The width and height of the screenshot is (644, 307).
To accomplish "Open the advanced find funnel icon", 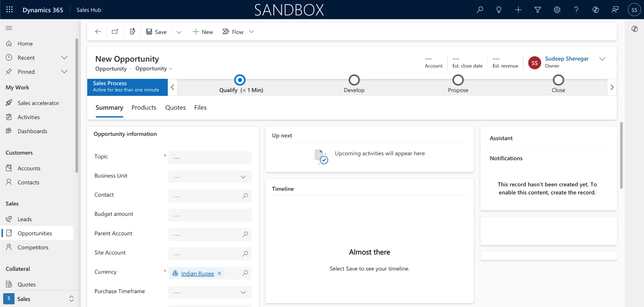I will 538,10.
